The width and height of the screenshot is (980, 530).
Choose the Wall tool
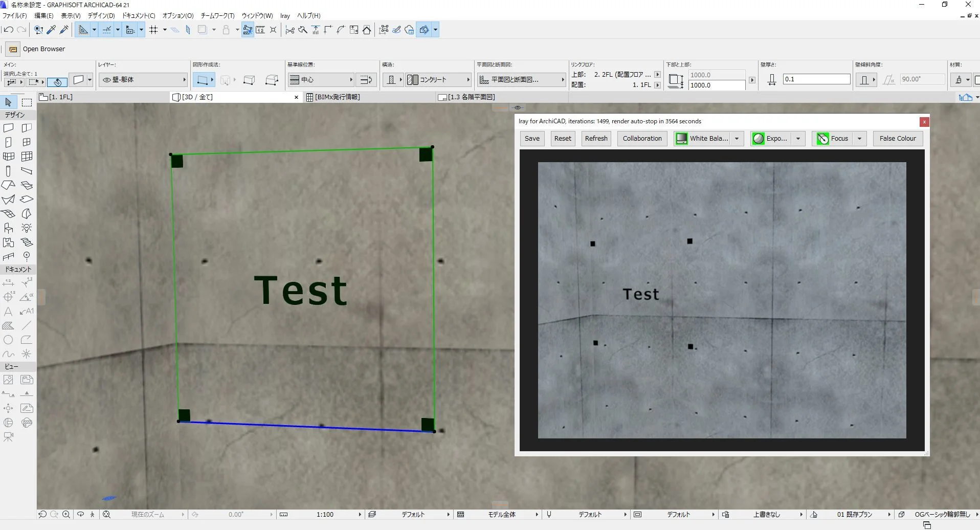click(x=9, y=128)
